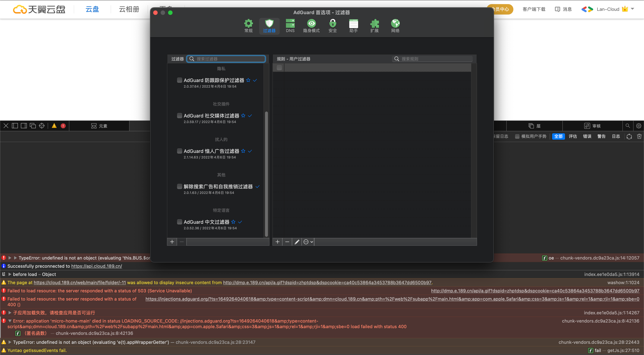Open the api.cloud.189.cn link in the console

[96, 266]
